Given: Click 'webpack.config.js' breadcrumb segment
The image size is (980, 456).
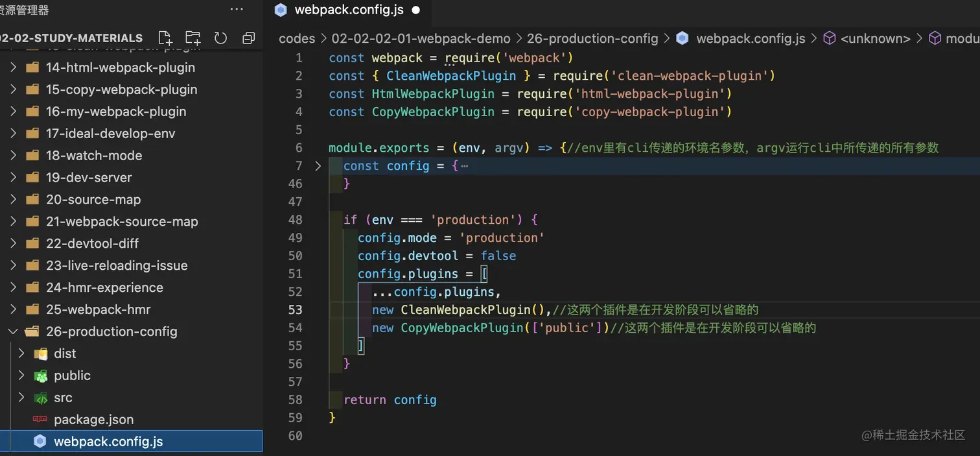Looking at the screenshot, I should (751, 38).
